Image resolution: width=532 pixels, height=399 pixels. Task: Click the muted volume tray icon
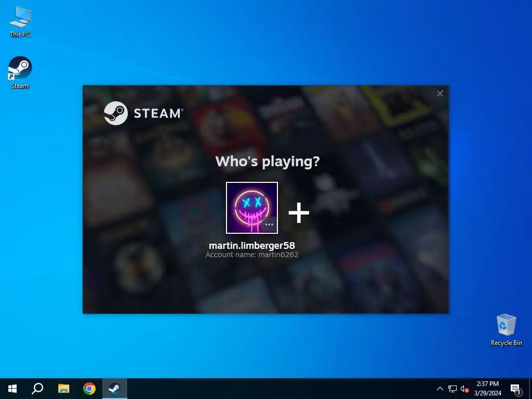[464, 389]
